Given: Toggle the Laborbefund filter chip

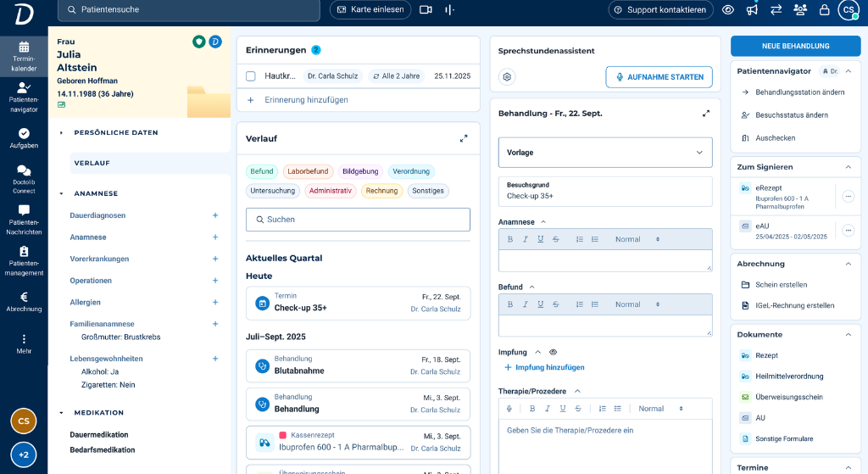Looking at the screenshot, I should (x=308, y=171).
